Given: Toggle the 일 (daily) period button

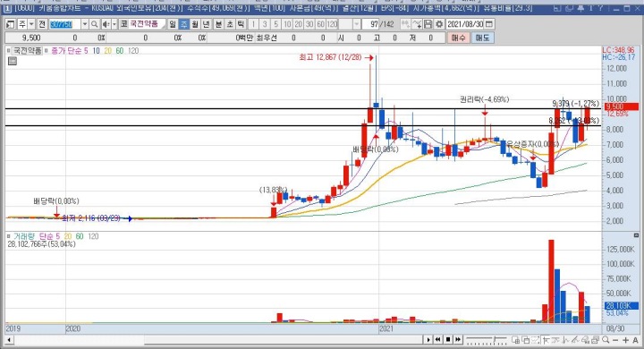Looking at the screenshot, I should point(173,24).
